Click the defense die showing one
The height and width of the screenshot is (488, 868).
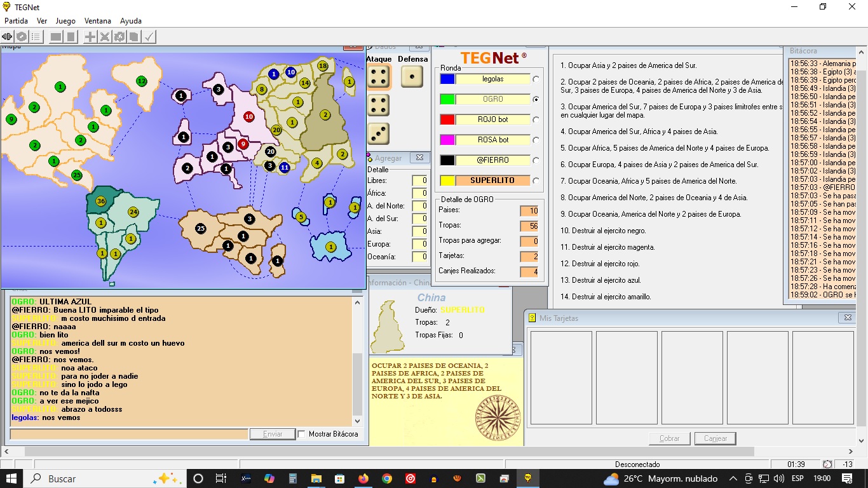coord(412,77)
